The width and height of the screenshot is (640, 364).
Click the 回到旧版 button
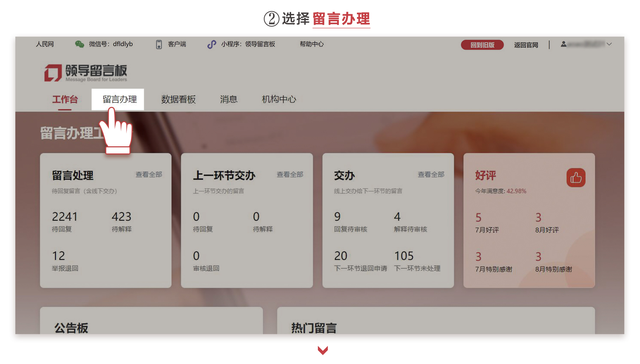point(482,45)
